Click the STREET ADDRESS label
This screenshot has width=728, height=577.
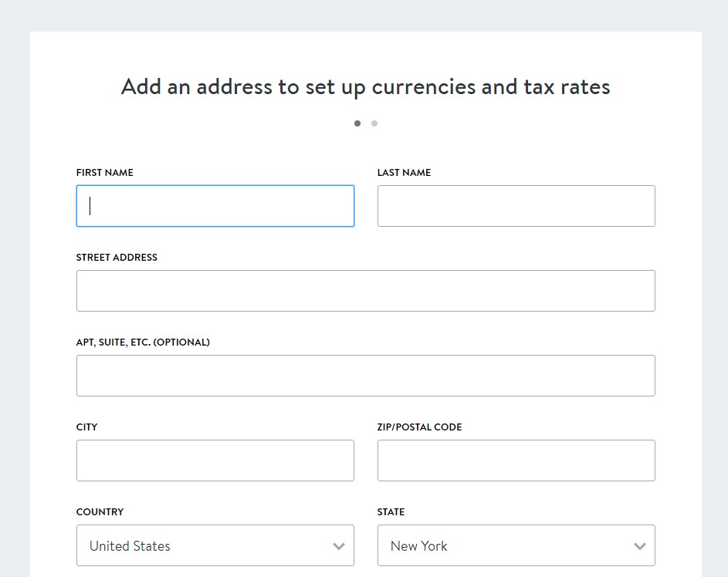point(117,258)
